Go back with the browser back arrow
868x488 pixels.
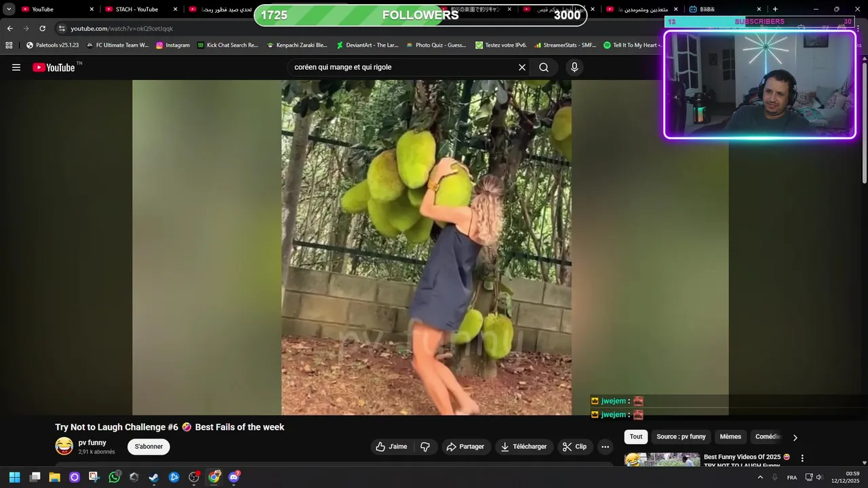[x=9, y=28]
